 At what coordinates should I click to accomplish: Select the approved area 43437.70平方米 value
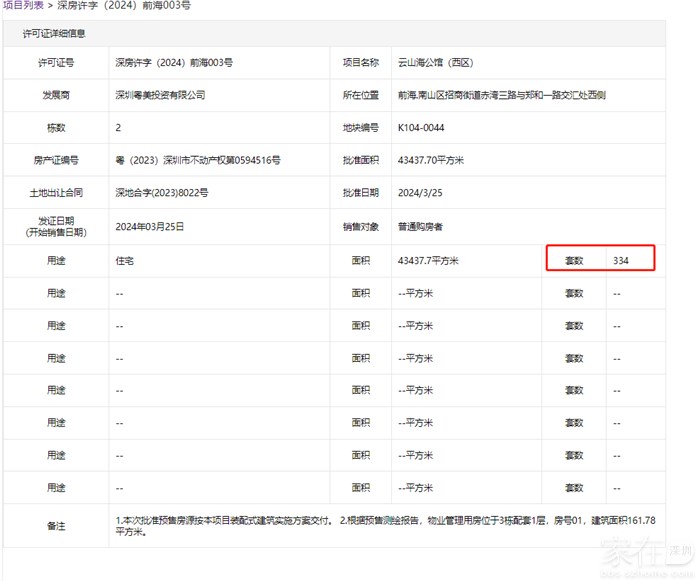pos(432,160)
